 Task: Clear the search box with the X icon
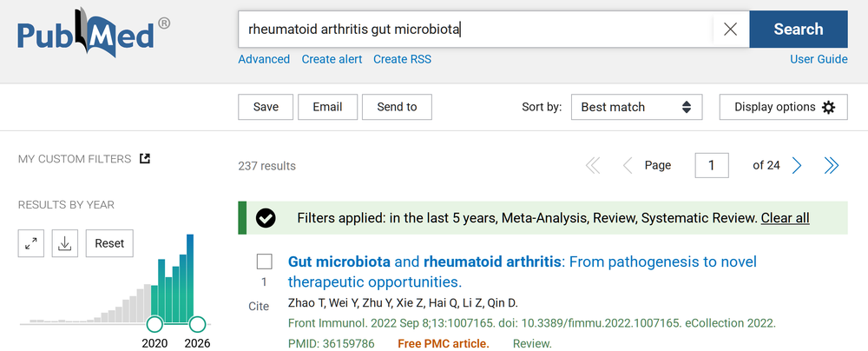point(730,30)
